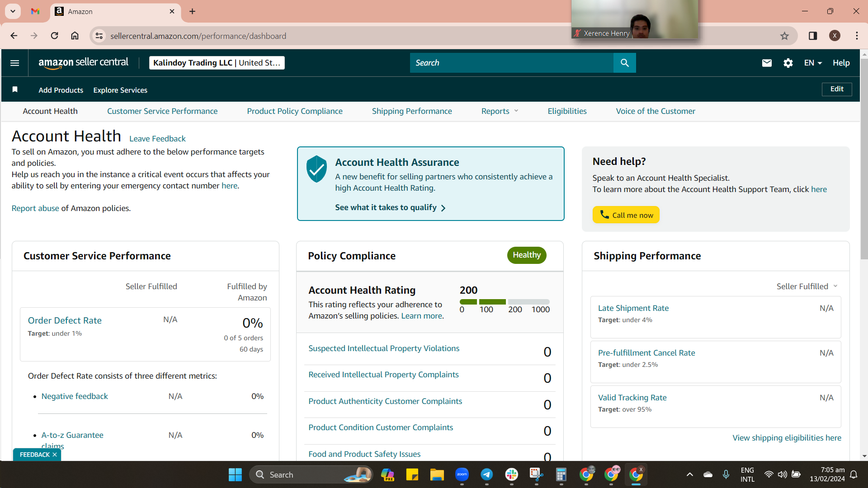Expand the Reports menu
The image size is (868, 488).
coord(500,111)
